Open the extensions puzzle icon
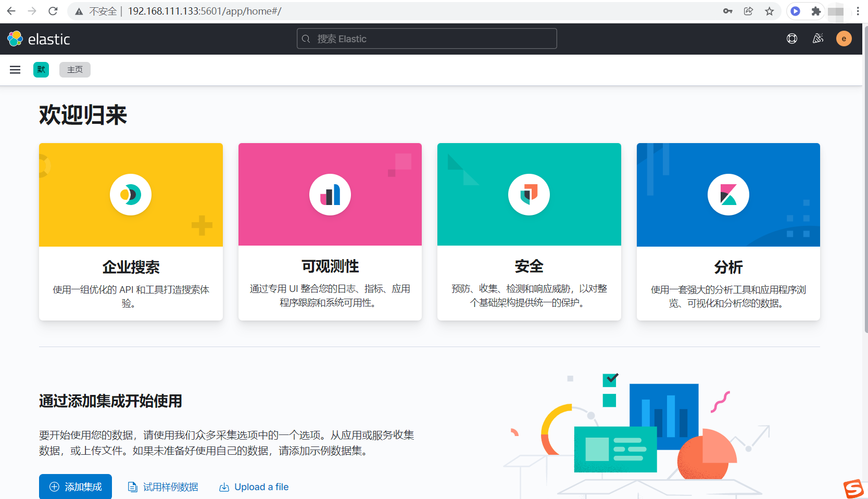Screen dimensions: 868x499 point(816,11)
